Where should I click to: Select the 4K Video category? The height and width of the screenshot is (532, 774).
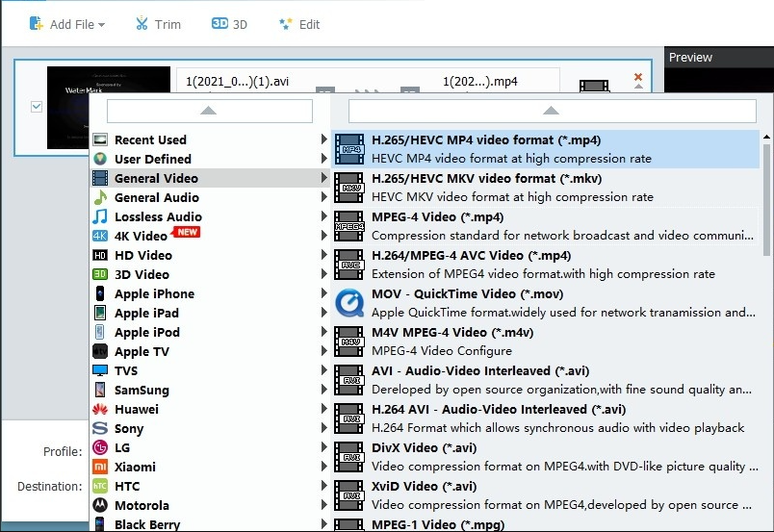(x=210, y=236)
